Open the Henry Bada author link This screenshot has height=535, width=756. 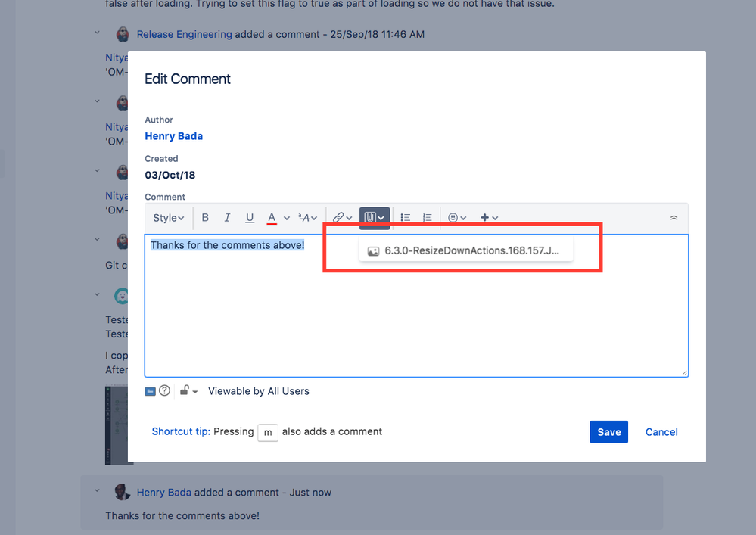[173, 136]
